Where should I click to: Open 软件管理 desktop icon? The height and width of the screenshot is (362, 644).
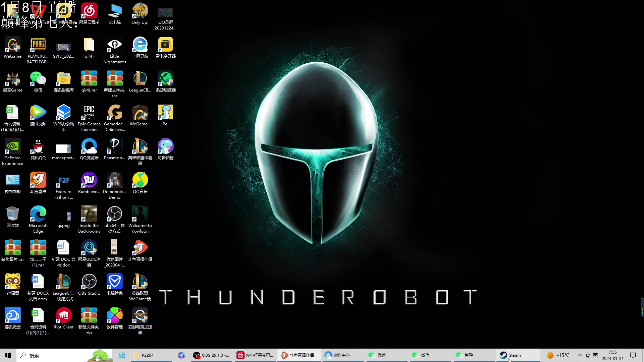coord(114,319)
